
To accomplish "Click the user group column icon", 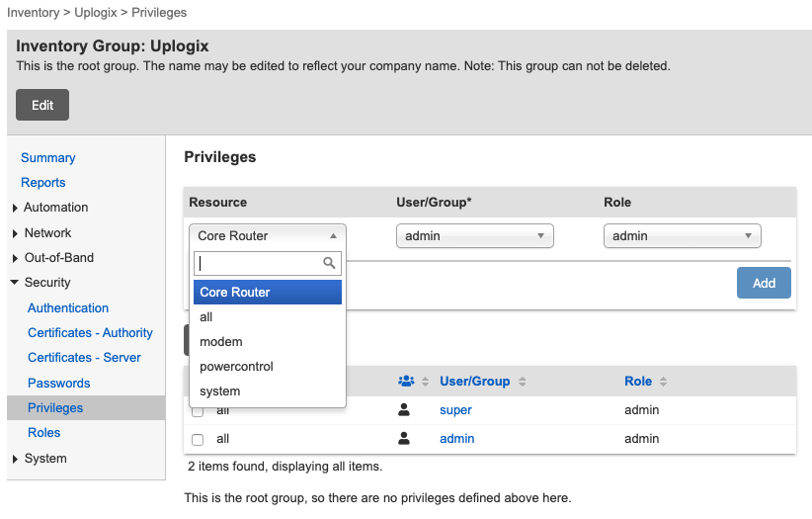I will coord(406,382).
